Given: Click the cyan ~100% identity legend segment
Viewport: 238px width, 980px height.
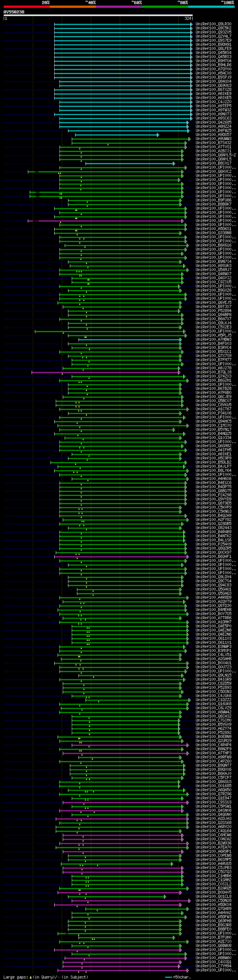Looking at the screenshot, I should click(211, 6).
